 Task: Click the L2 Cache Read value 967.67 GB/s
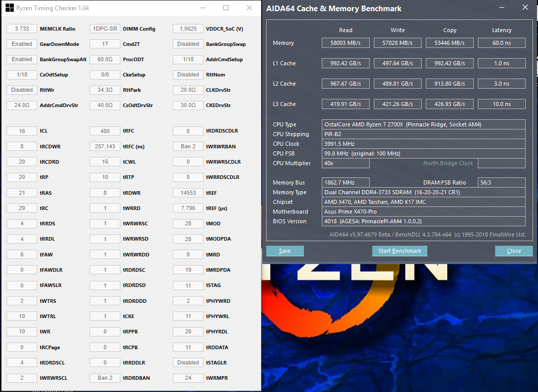pyautogui.click(x=346, y=84)
